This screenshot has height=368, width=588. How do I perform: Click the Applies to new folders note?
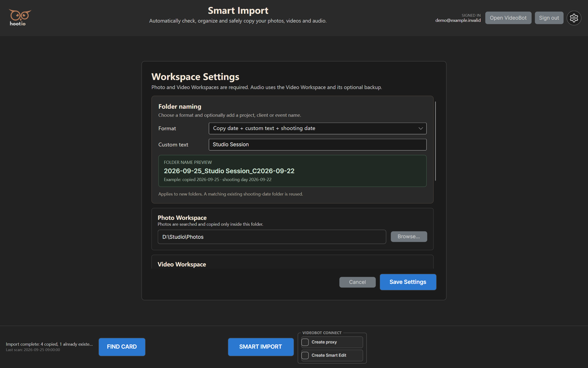(231, 194)
